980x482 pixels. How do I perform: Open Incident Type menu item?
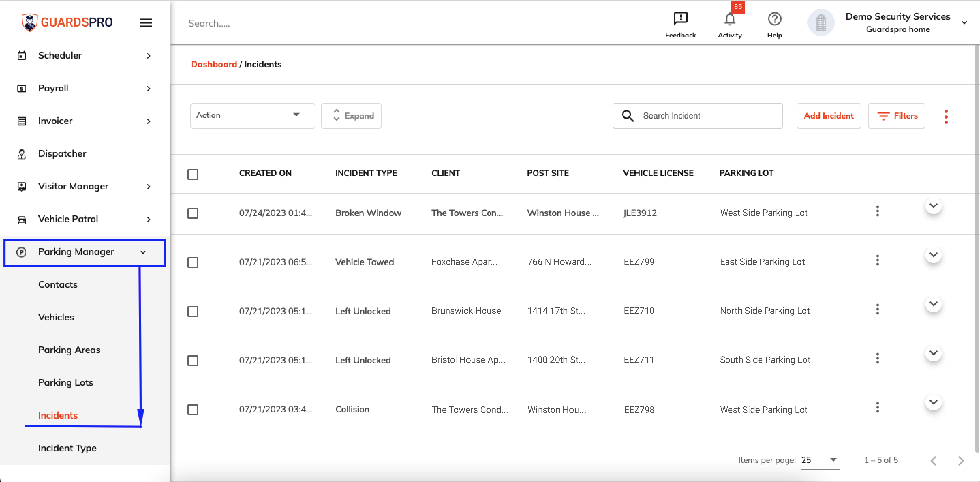pos(67,448)
